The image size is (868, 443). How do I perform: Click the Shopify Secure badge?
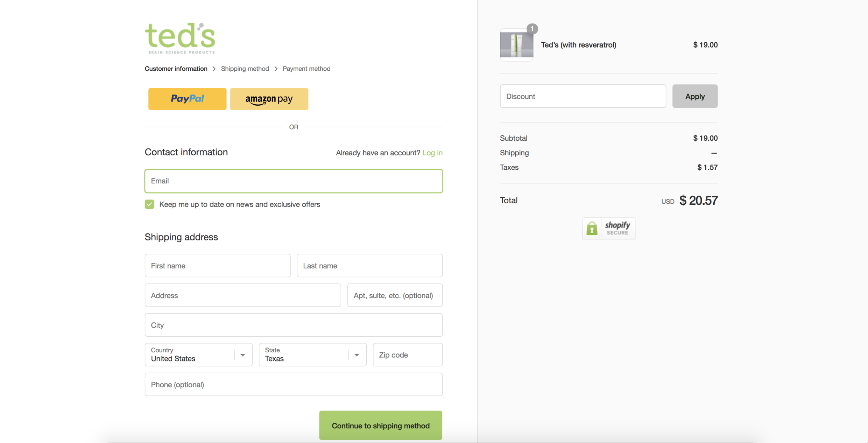click(609, 228)
